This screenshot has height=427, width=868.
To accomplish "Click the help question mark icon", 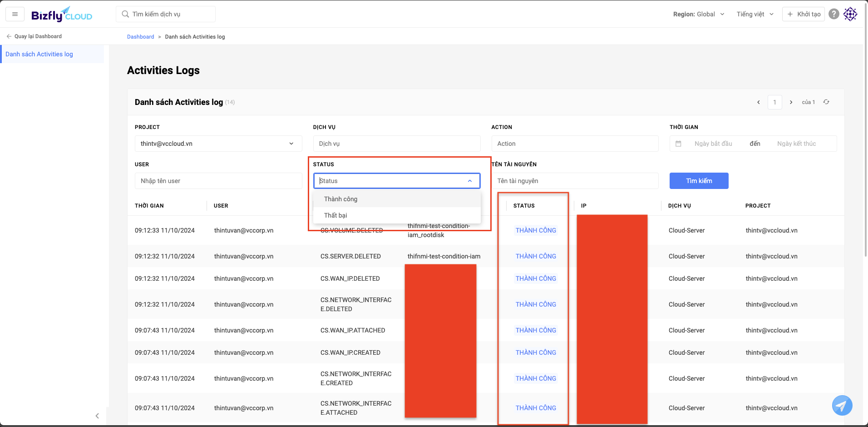I will point(833,14).
